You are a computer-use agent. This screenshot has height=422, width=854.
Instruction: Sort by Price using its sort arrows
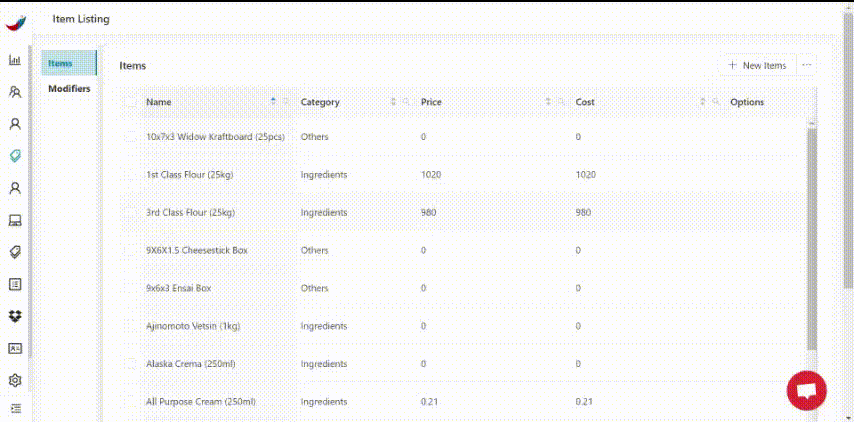(x=548, y=102)
